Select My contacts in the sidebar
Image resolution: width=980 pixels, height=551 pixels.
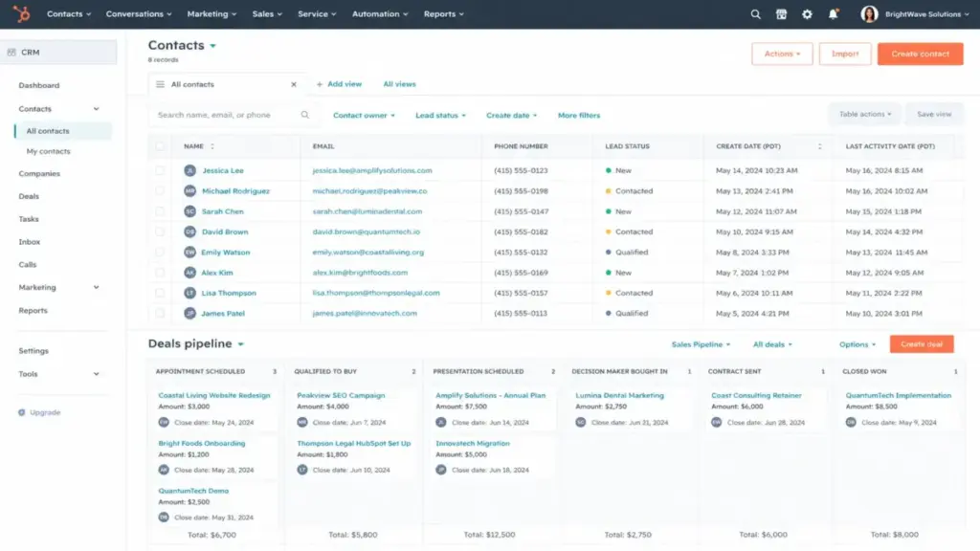(x=48, y=151)
